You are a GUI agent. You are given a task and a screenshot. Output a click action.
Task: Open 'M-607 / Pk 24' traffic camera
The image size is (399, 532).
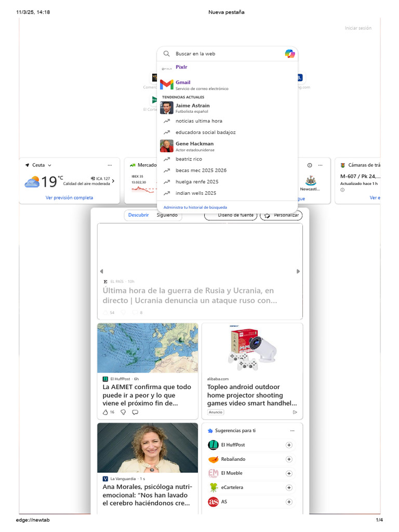(360, 177)
